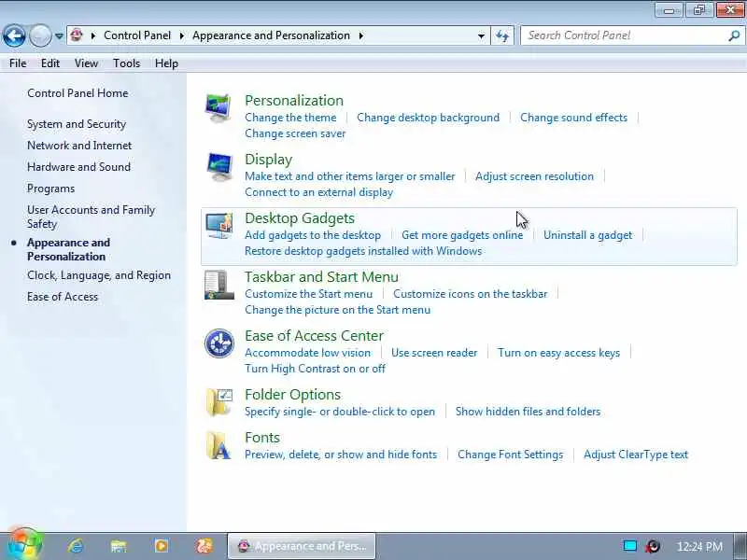The image size is (747, 560).
Task: Open the Edit menu
Action: tap(50, 63)
